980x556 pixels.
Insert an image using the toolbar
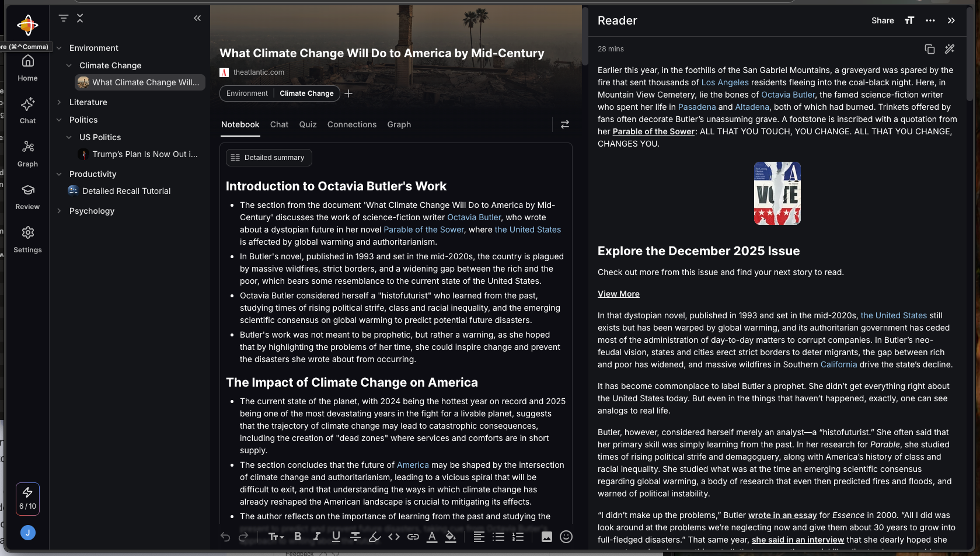pos(546,537)
